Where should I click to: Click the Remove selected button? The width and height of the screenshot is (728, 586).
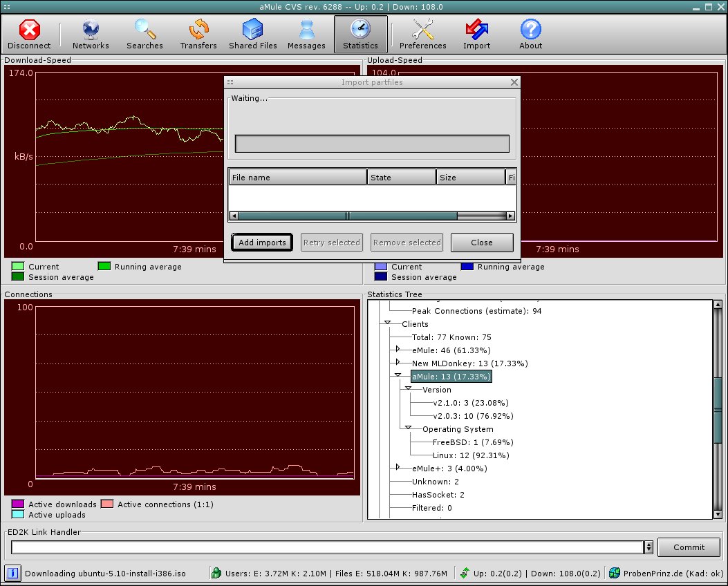click(x=407, y=242)
